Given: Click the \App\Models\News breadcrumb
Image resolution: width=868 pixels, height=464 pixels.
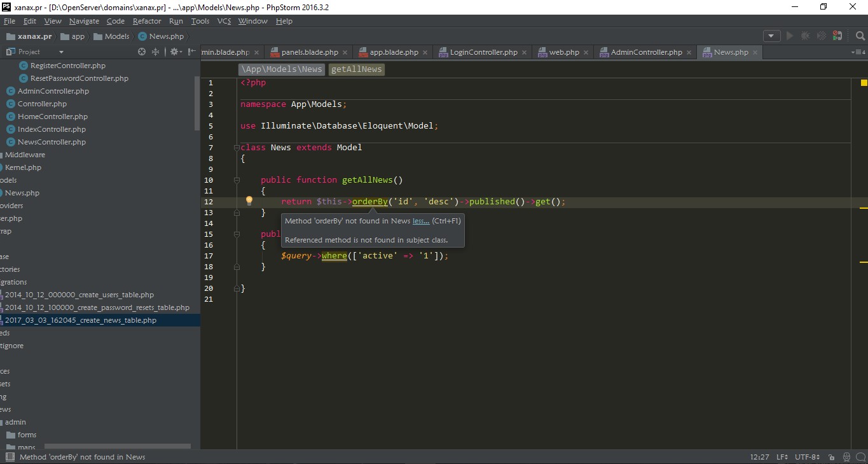Looking at the screenshot, I should coord(282,69).
